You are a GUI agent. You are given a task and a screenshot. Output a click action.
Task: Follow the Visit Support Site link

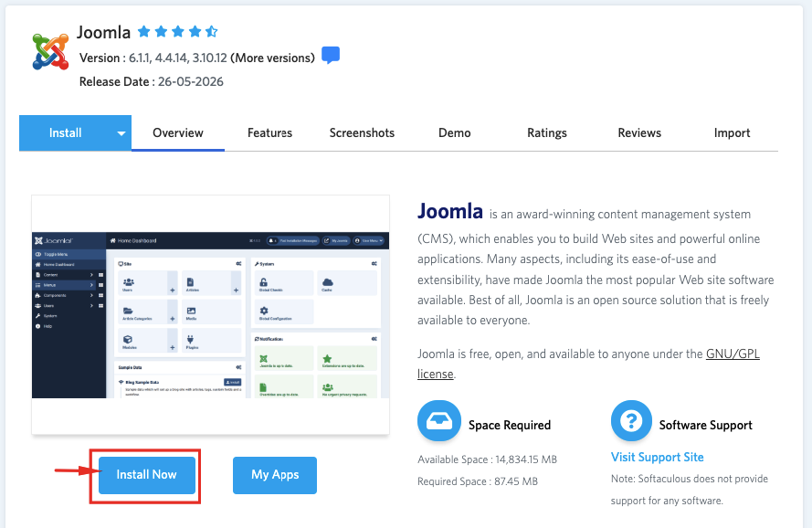[x=657, y=457]
